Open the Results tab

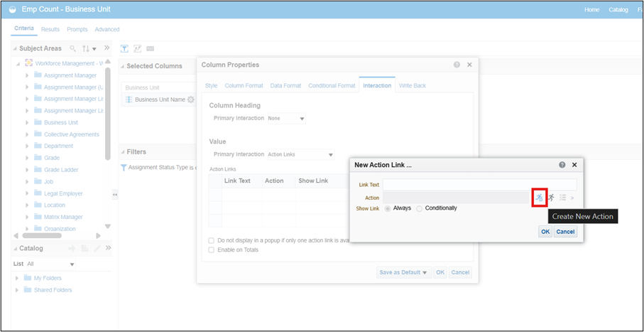click(x=50, y=29)
